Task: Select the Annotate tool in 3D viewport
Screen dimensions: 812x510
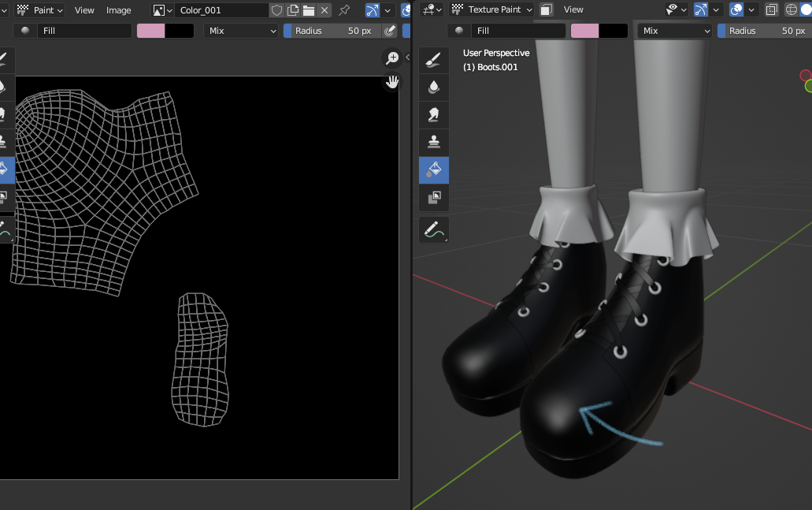Action: (433, 229)
